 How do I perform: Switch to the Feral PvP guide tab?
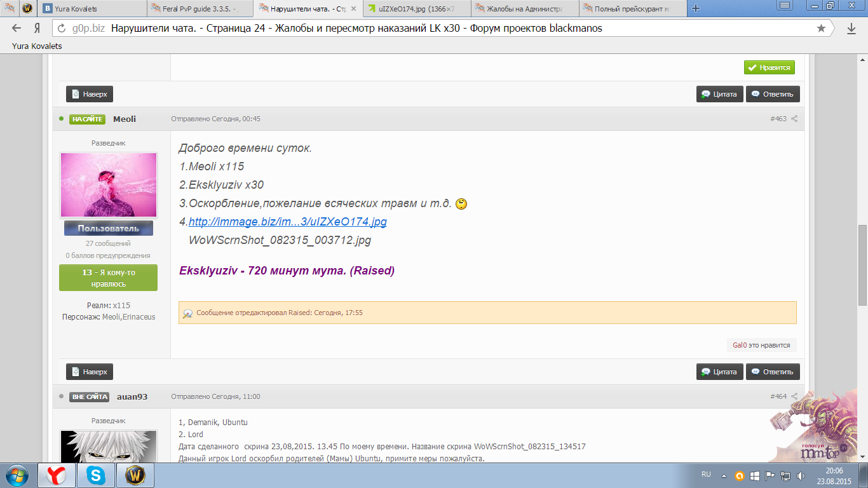point(200,9)
